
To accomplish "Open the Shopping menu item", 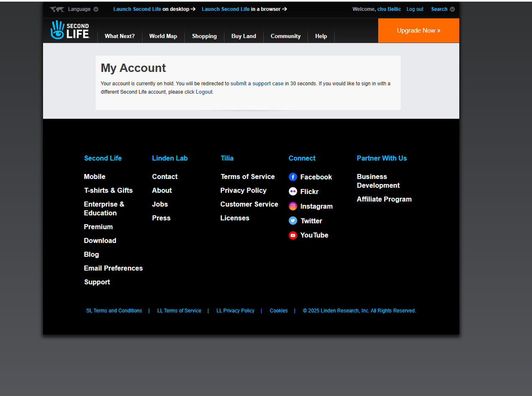I will (x=204, y=36).
